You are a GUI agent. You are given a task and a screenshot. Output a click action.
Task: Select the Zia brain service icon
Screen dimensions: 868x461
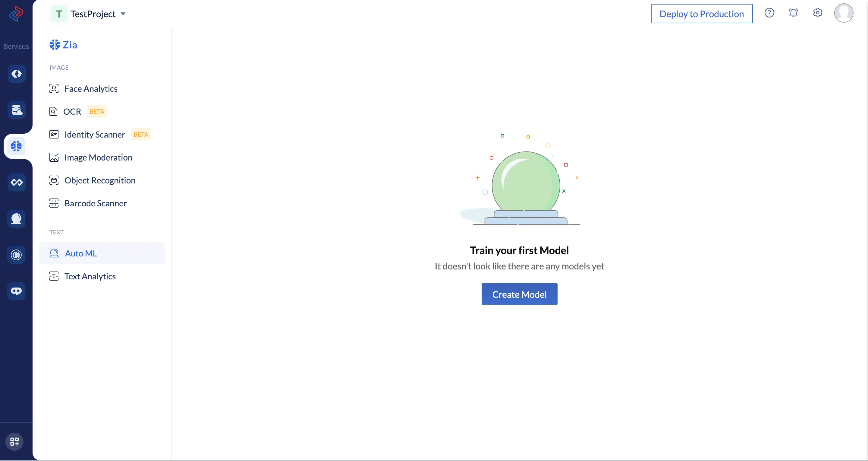(16, 146)
